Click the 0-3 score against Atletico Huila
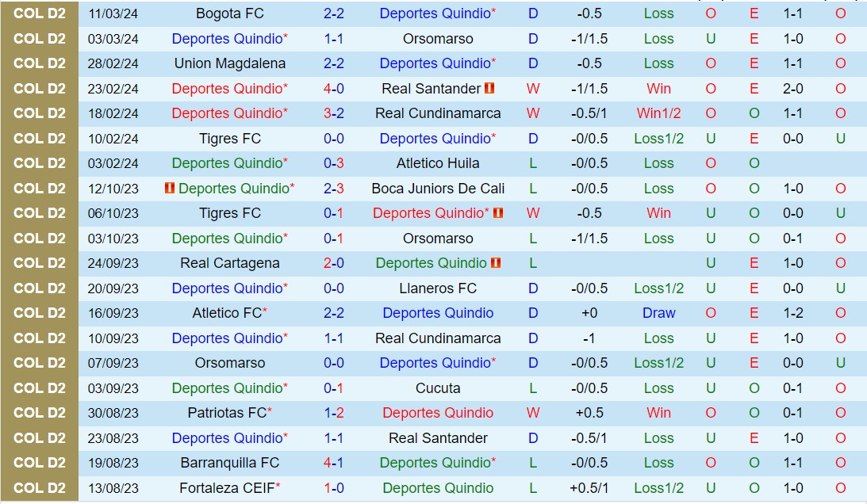Viewport: 867px width, 504px height. (334, 163)
